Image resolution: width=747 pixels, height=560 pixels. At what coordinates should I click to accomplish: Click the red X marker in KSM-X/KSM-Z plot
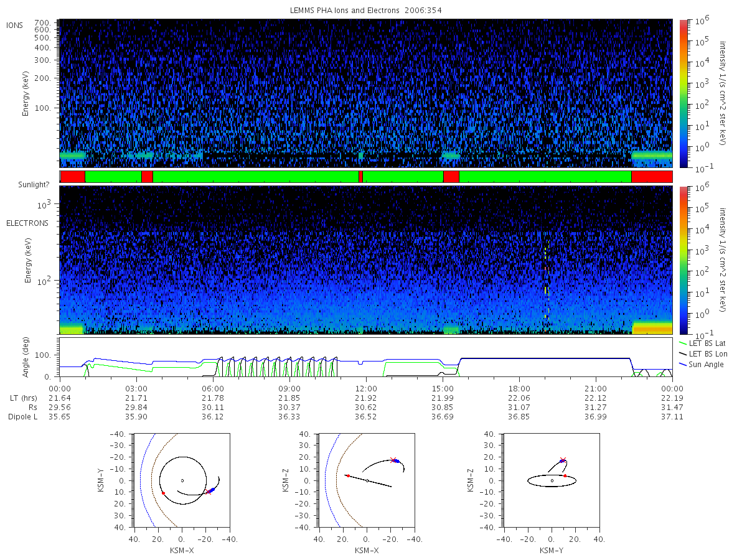click(x=393, y=460)
